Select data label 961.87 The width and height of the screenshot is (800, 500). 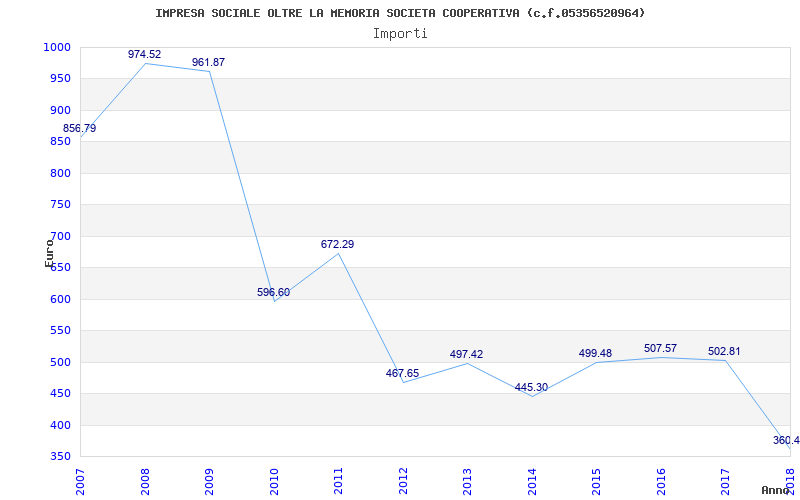pos(208,62)
